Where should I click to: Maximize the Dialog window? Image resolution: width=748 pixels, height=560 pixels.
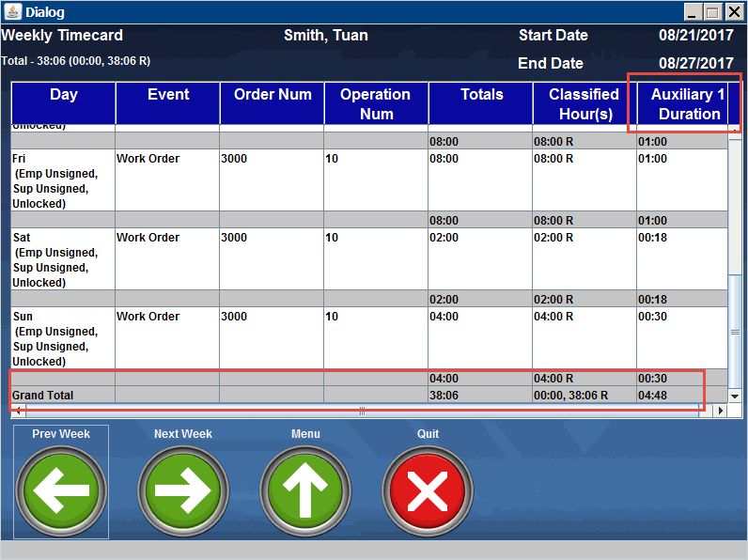(713, 12)
